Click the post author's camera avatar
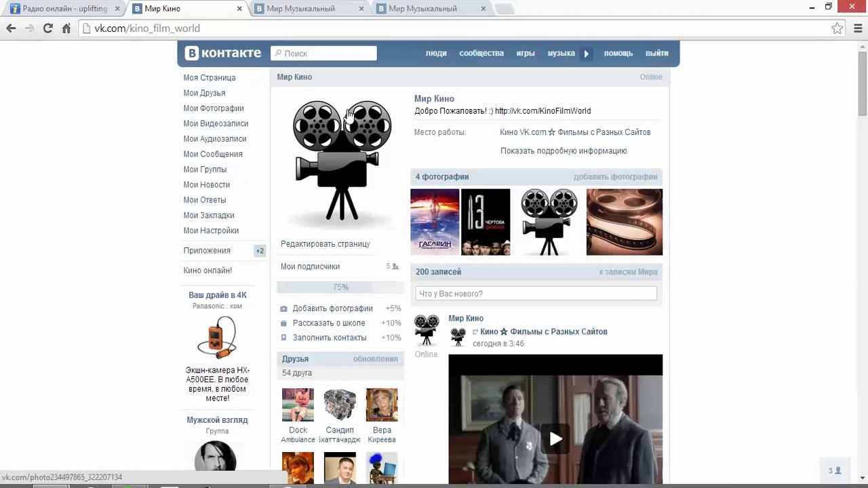 pyautogui.click(x=427, y=330)
